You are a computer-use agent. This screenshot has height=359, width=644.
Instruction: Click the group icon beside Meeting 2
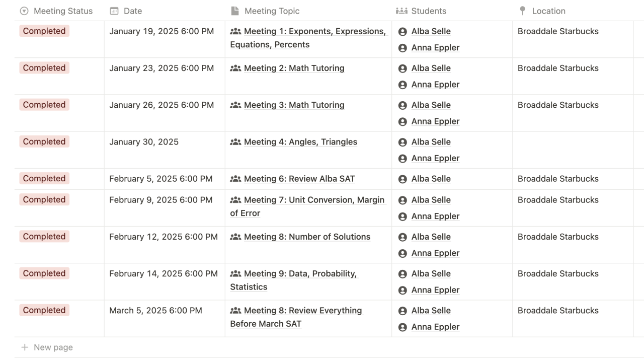coord(235,68)
